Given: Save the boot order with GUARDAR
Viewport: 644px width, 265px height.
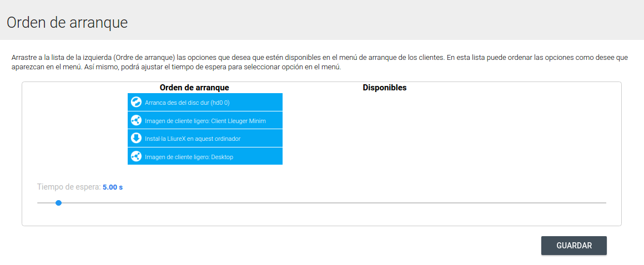Looking at the screenshot, I should click(573, 246).
